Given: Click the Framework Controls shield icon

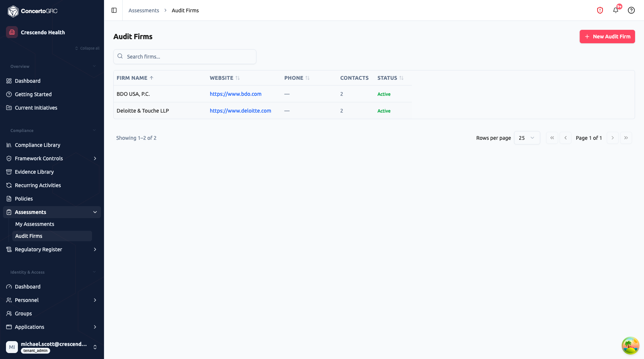Looking at the screenshot, I should coord(9,158).
